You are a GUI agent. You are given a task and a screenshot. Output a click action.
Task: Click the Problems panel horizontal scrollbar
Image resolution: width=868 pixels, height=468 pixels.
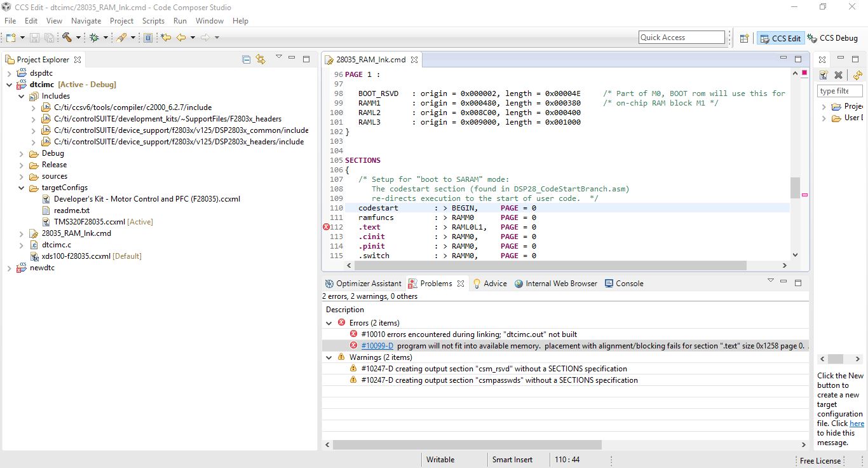click(467, 444)
